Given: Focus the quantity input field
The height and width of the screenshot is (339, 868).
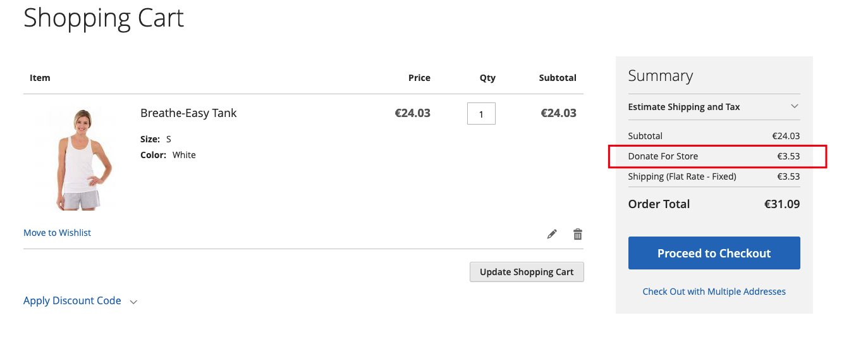Looking at the screenshot, I should pyautogui.click(x=481, y=114).
